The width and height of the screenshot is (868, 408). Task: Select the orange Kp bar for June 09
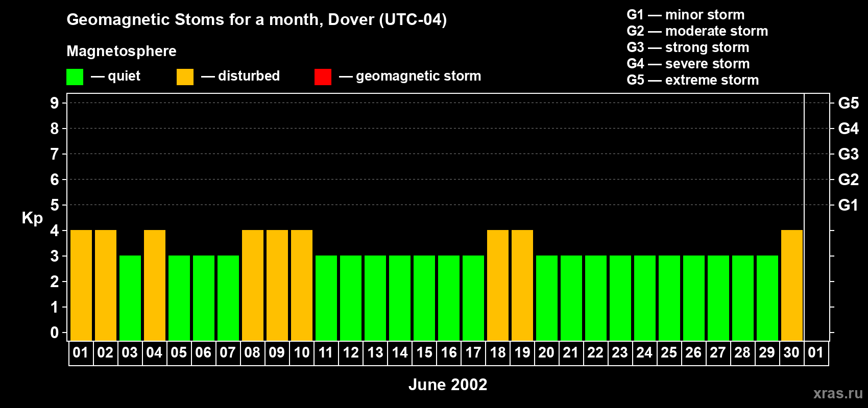(277, 286)
